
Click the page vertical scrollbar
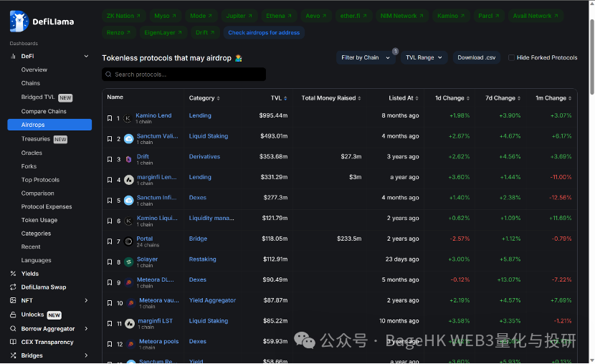[591, 57]
